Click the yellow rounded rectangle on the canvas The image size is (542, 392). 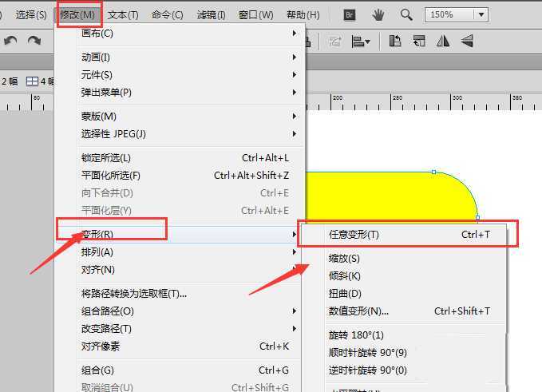click(x=383, y=196)
